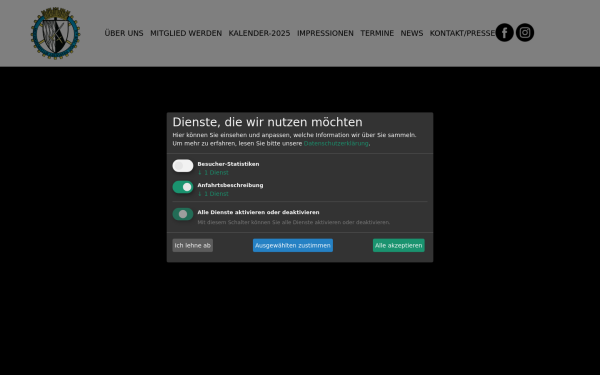
Task: Click 'Ausgewählten zustimmen' button
Action: click(x=293, y=245)
